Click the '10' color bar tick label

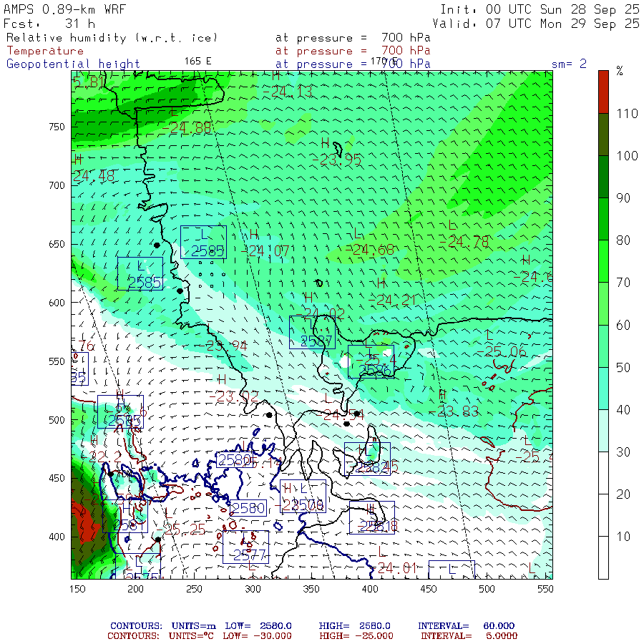point(623,537)
